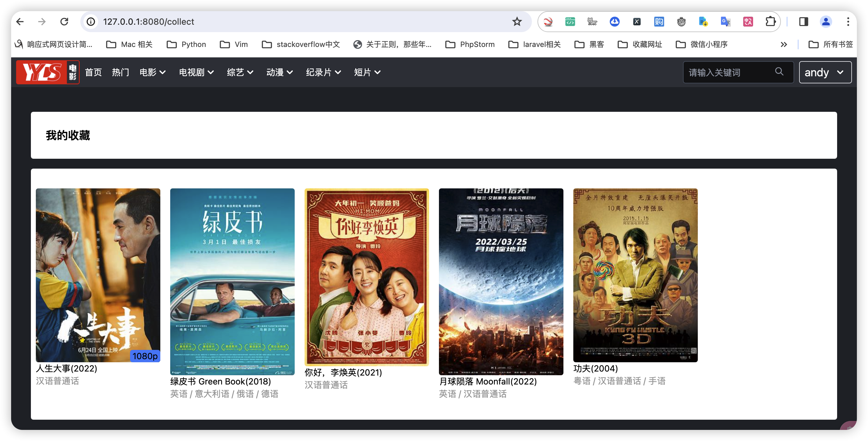This screenshot has width=868, height=441.
Task: Click on 热门 menu item
Action: click(x=120, y=72)
